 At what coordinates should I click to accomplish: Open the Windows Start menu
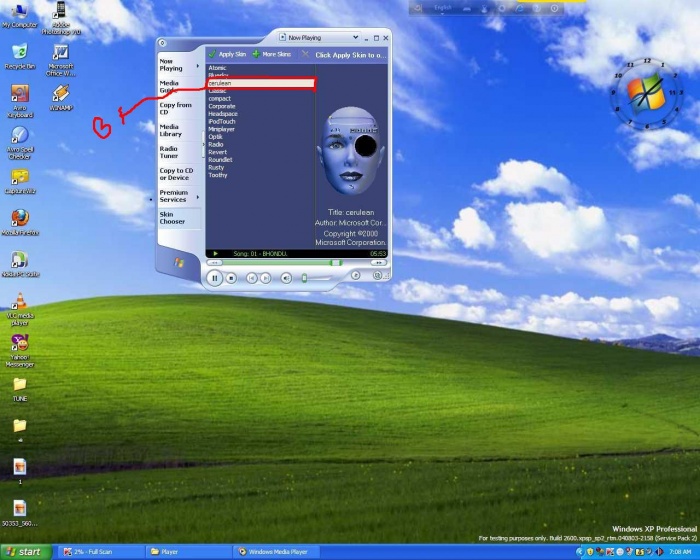26,552
